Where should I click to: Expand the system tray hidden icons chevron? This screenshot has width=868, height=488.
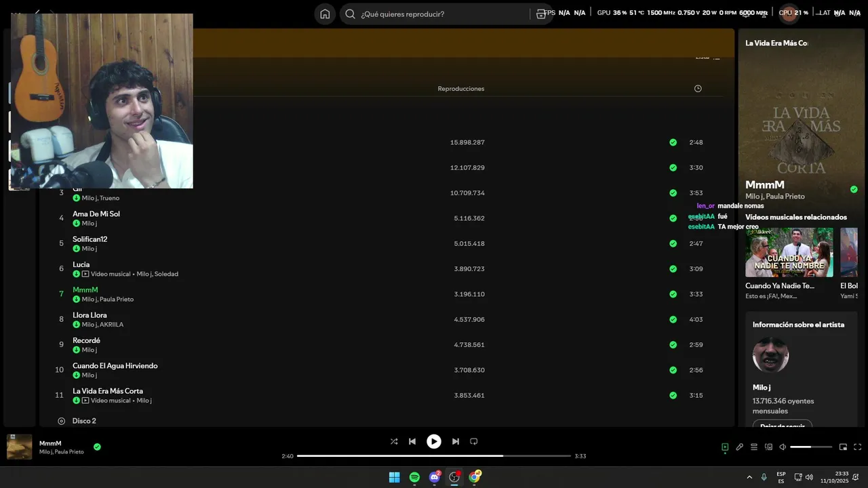tap(749, 477)
